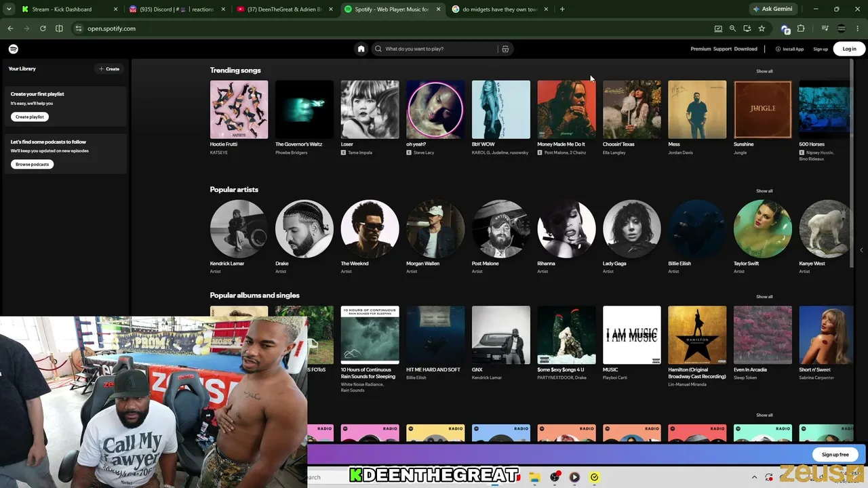
Task: Click the 'HIT ME HARD AND SOFT' title
Action: tap(433, 369)
